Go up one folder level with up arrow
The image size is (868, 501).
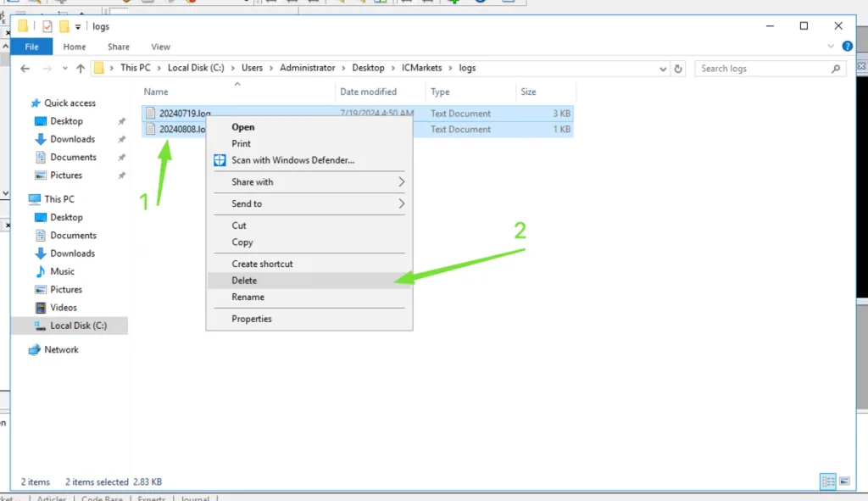[81, 69]
